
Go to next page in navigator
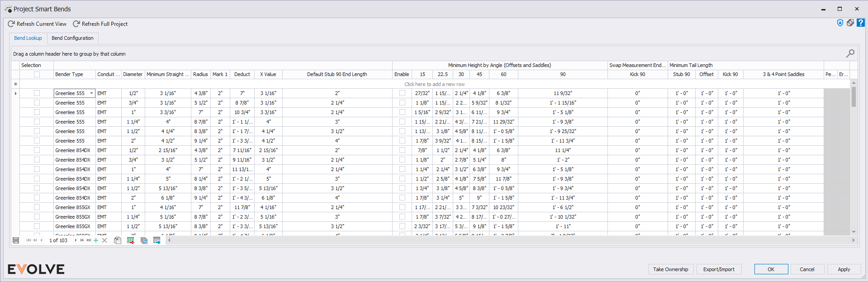82,240
